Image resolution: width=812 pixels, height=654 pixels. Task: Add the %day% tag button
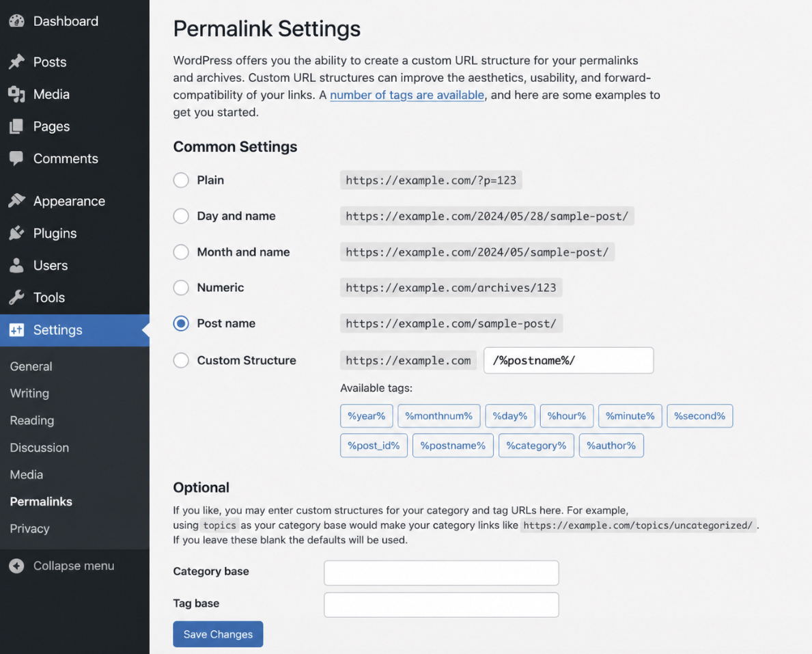click(510, 416)
